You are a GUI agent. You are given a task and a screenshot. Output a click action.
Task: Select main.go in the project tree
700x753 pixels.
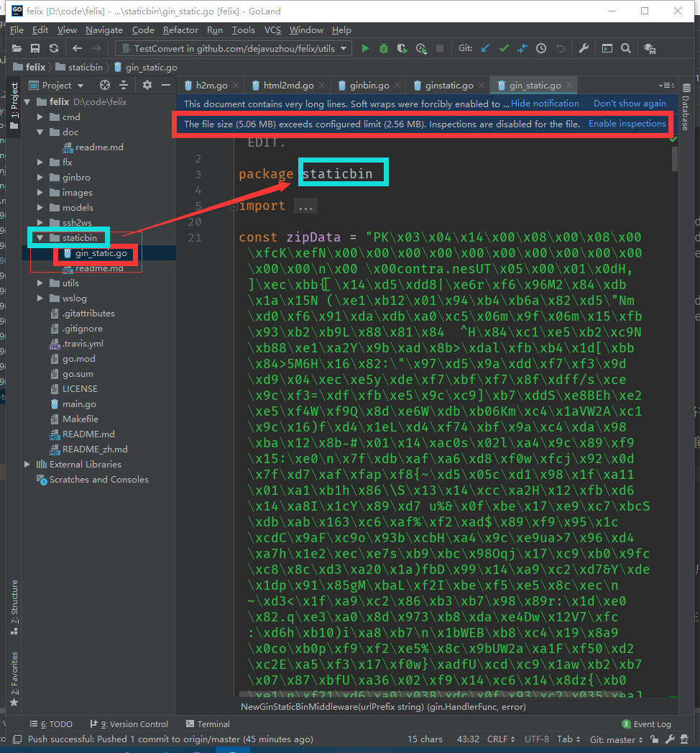point(79,404)
